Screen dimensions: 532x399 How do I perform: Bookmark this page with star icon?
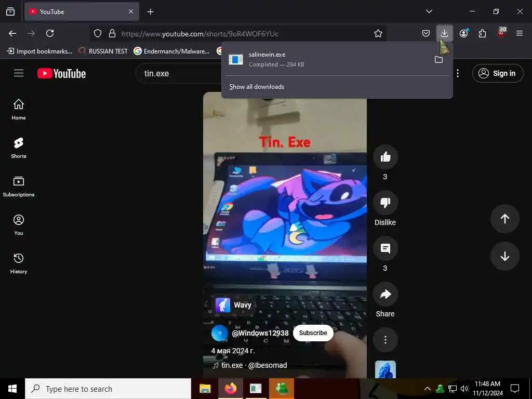[378, 33]
